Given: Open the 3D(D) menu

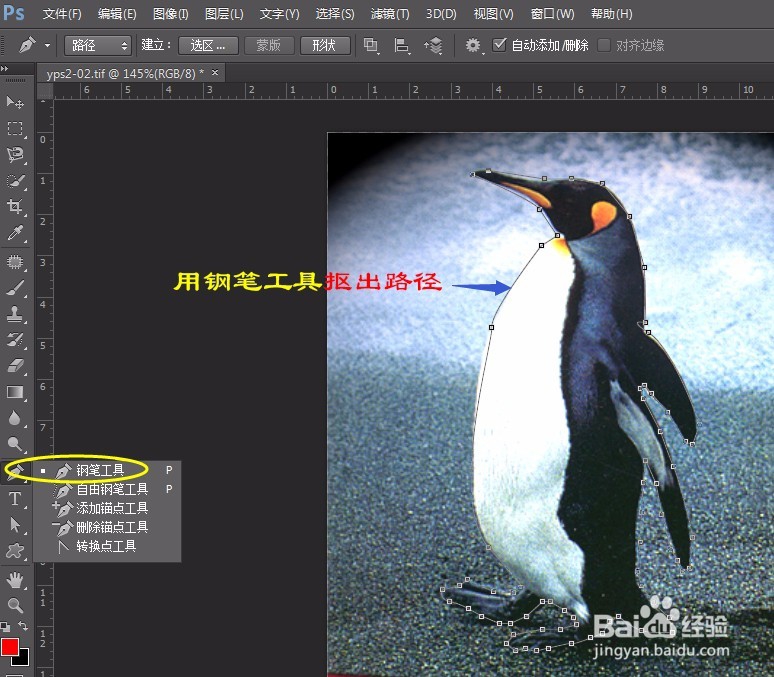Looking at the screenshot, I should click(441, 14).
